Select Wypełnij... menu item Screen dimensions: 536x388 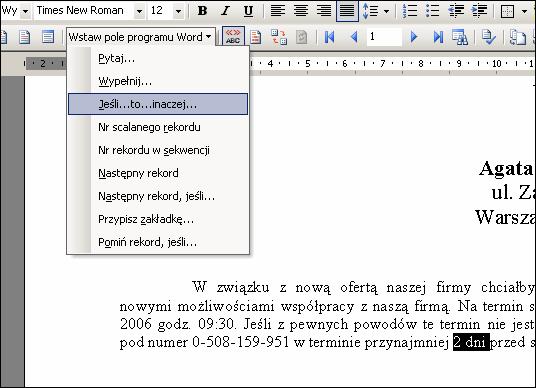pos(158,81)
